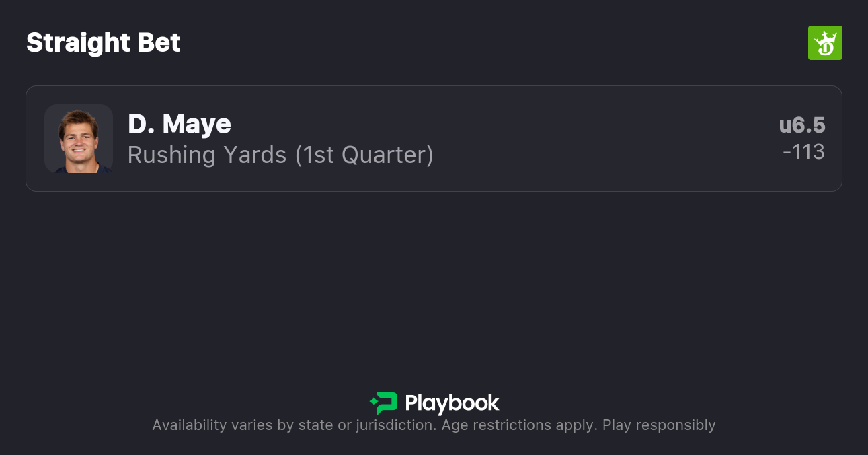Click the word "Bet" in the title
Viewport: 868px width, 455px height.
159,43
